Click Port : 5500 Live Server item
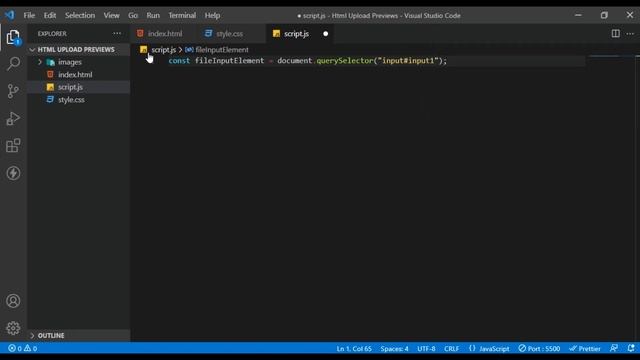The height and width of the screenshot is (360, 640). 539,348
